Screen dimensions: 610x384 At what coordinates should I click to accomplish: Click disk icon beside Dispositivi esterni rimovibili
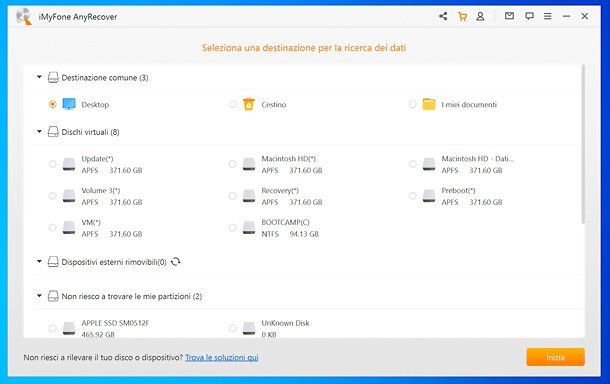tap(53, 262)
